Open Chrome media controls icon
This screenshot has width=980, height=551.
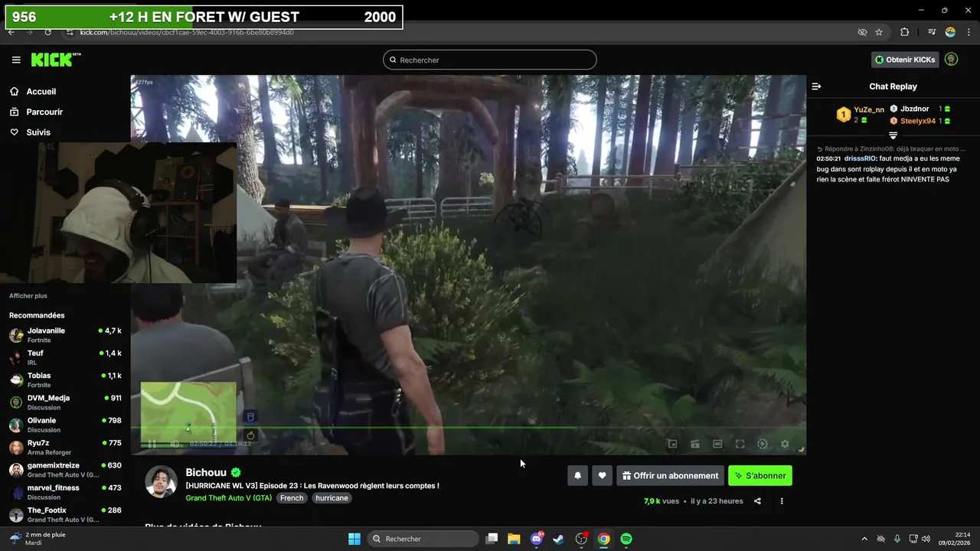pyautogui.click(x=932, y=32)
